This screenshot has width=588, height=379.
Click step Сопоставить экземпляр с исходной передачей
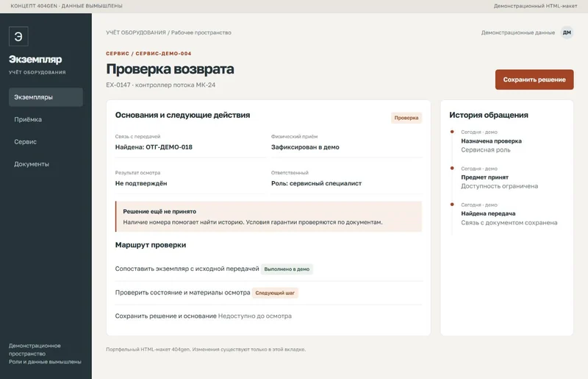(x=187, y=269)
